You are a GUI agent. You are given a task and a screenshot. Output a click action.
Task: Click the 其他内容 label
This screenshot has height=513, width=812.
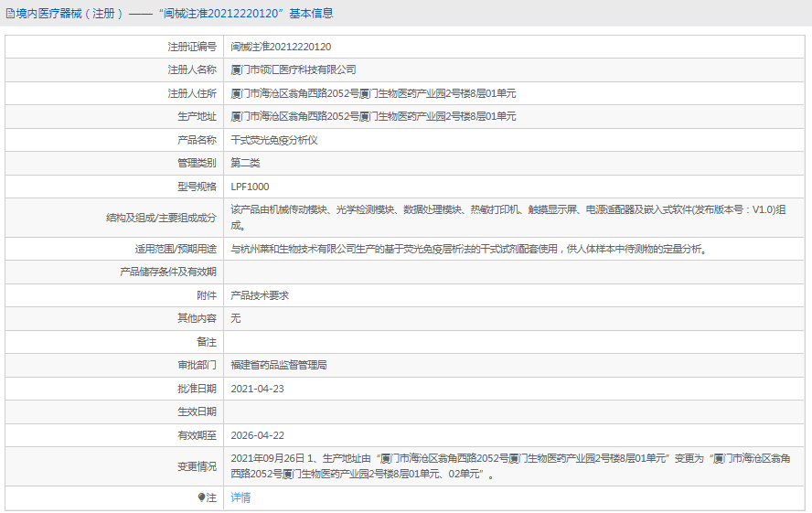[x=197, y=318]
